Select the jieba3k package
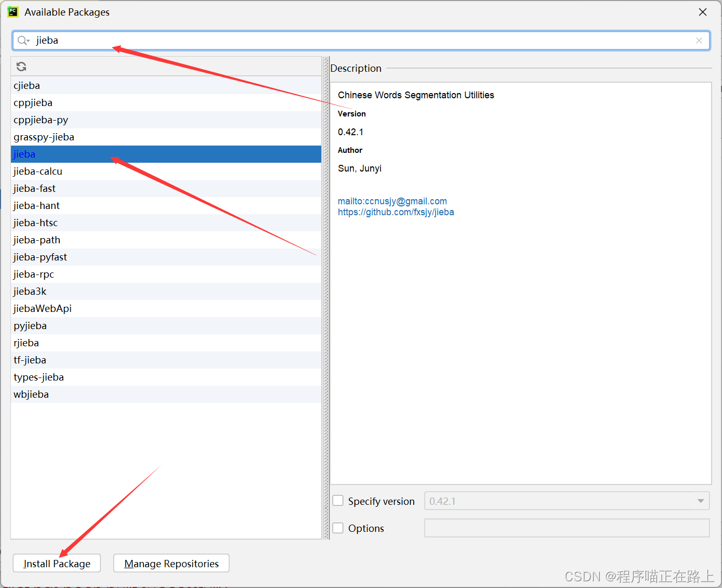Screen dimensions: 722x588 coord(166,291)
